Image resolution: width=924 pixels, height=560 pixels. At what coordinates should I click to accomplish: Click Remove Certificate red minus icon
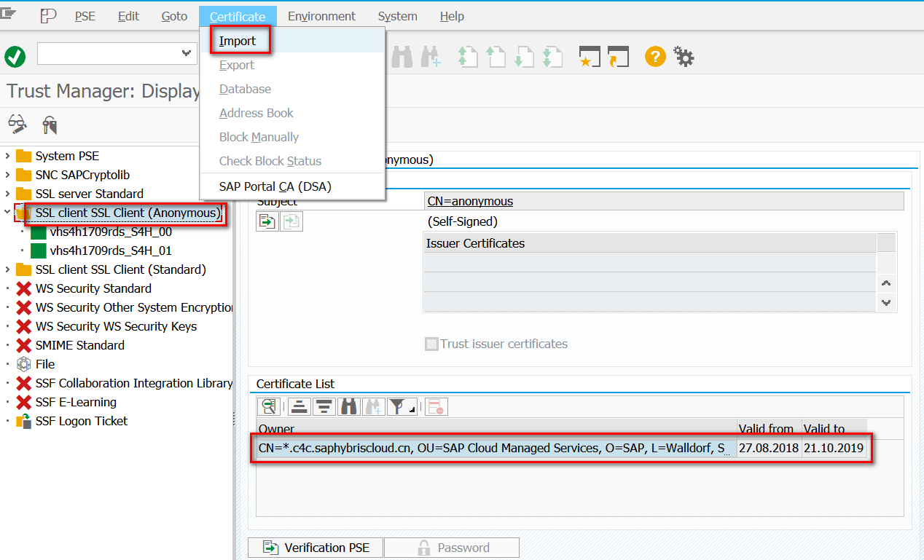pyautogui.click(x=436, y=407)
